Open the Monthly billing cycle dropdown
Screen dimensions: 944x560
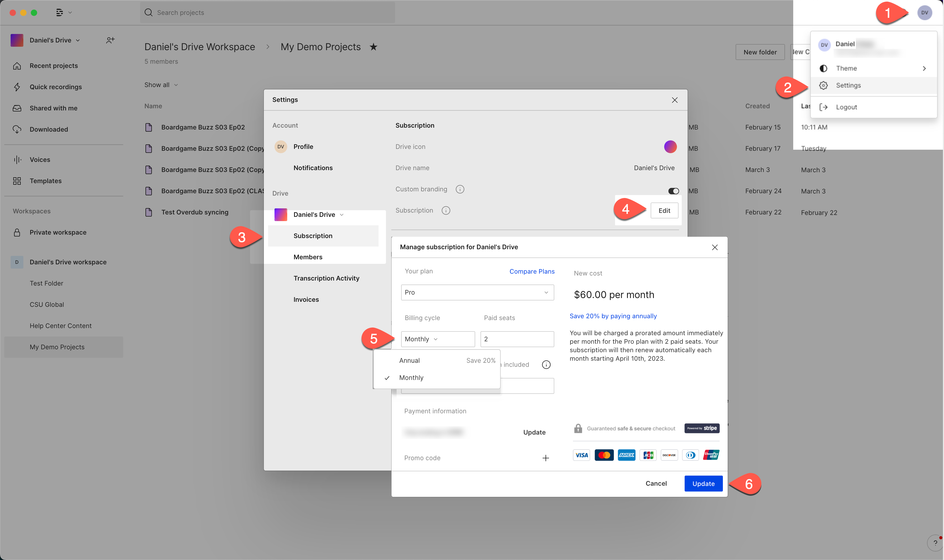tap(438, 339)
